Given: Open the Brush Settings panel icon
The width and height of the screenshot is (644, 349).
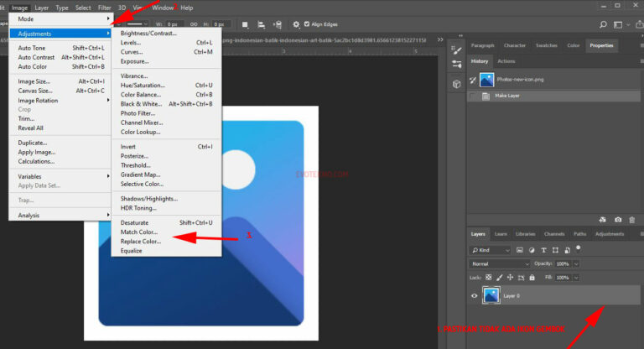Looking at the screenshot, I should [456, 49].
